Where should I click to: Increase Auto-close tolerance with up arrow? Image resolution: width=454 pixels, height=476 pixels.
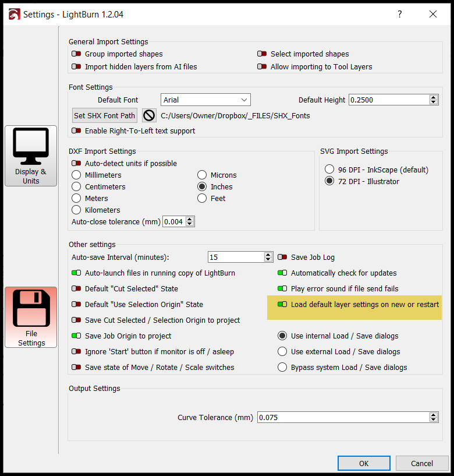[x=190, y=219]
